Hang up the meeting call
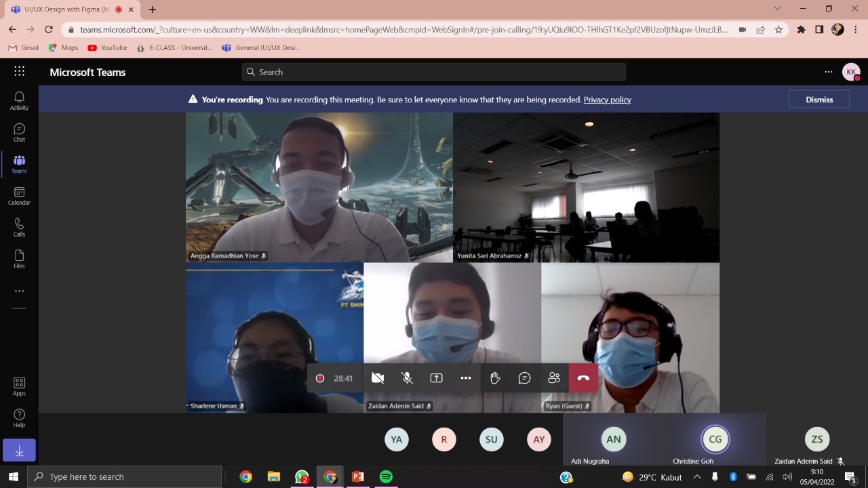This screenshot has width=868, height=488. [583, 378]
